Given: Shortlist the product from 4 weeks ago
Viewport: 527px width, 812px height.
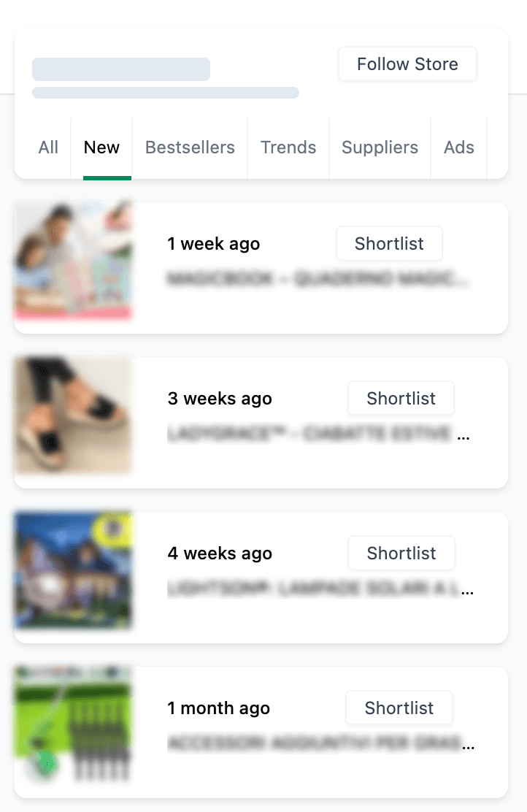Looking at the screenshot, I should [x=401, y=554].
